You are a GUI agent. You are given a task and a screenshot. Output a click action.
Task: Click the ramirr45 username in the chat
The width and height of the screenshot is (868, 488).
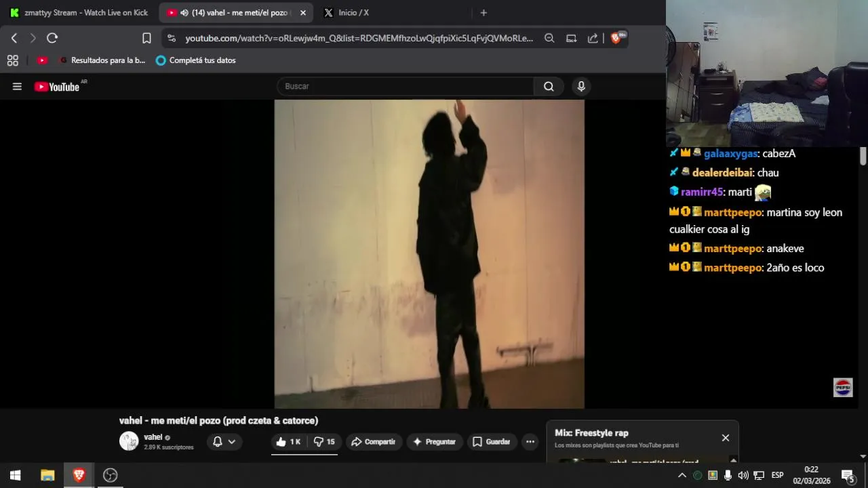(x=702, y=192)
